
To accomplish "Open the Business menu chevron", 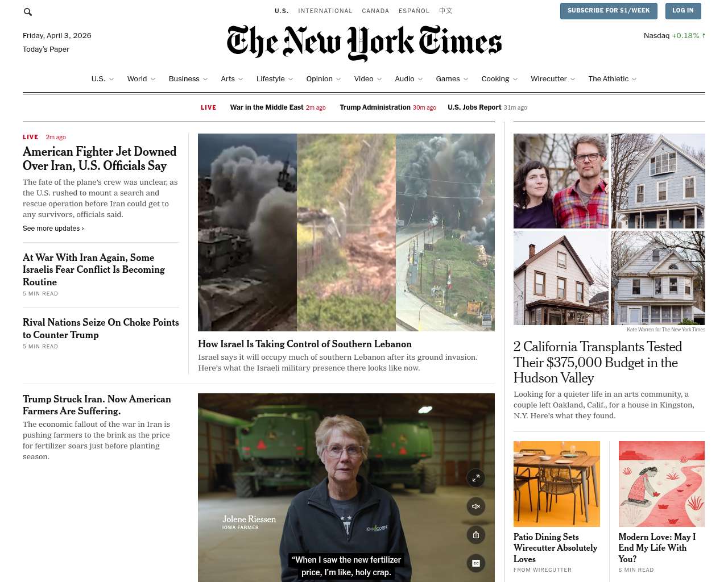I will click(x=205, y=79).
